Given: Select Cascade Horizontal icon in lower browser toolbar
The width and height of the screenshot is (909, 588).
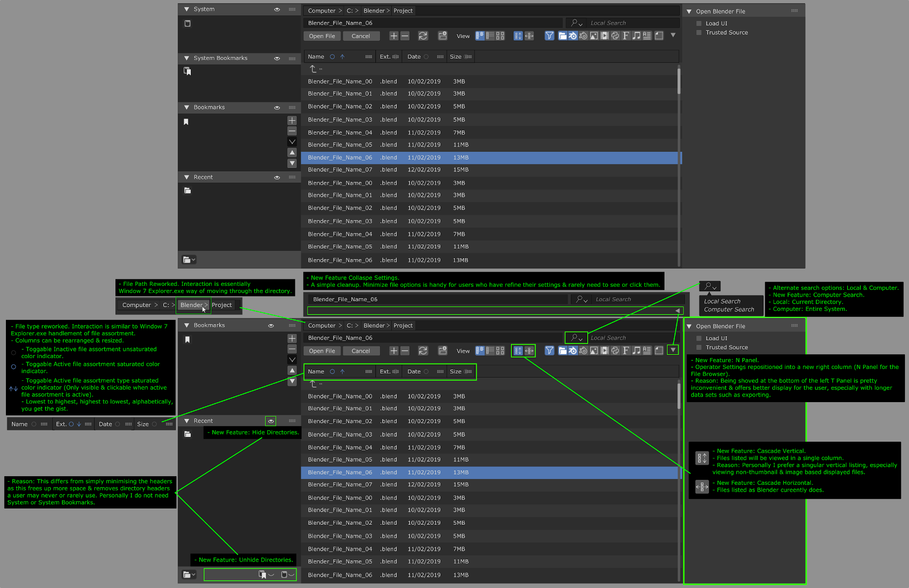Looking at the screenshot, I should click(529, 351).
